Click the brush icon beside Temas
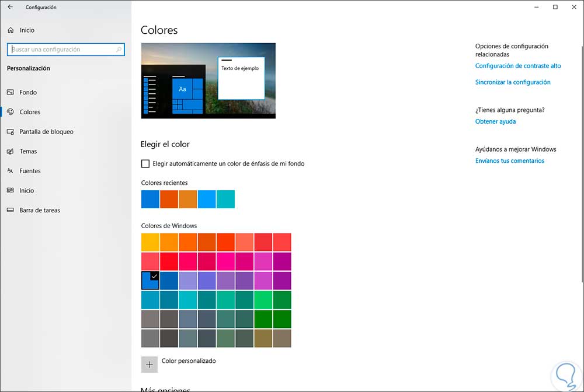 pos(11,151)
